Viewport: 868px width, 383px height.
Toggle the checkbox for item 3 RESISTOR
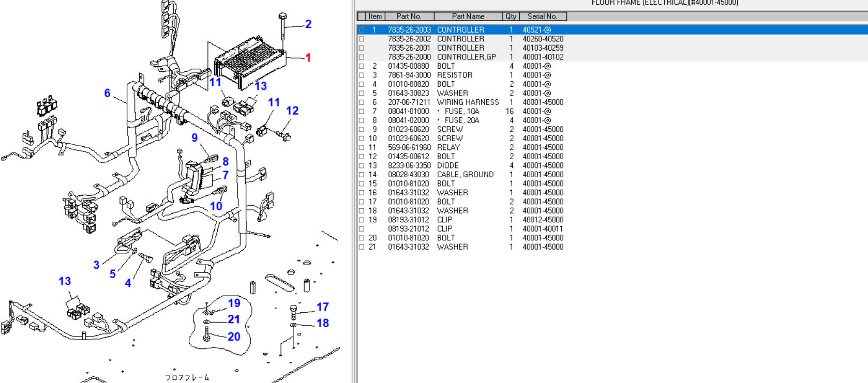coord(362,75)
